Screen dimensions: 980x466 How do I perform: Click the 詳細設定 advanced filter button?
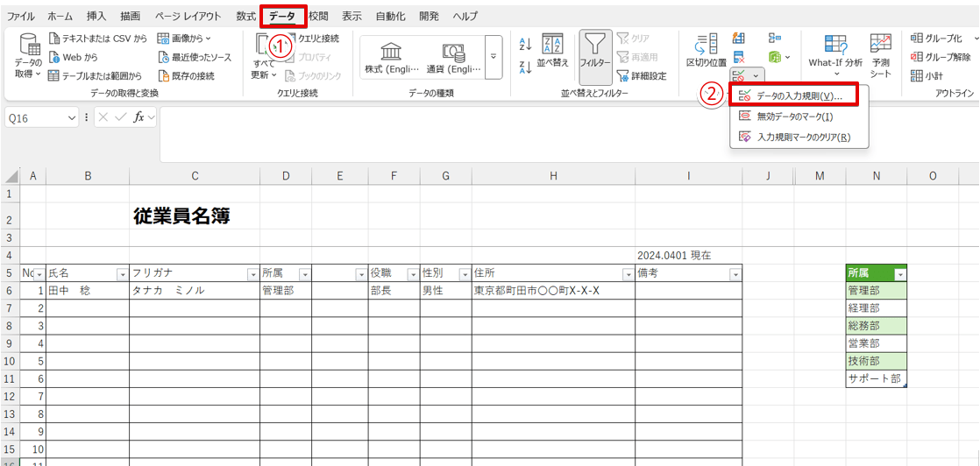[641, 76]
